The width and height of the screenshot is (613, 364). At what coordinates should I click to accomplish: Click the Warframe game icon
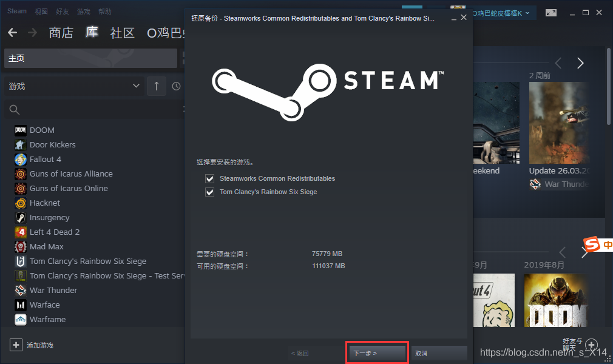point(20,320)
